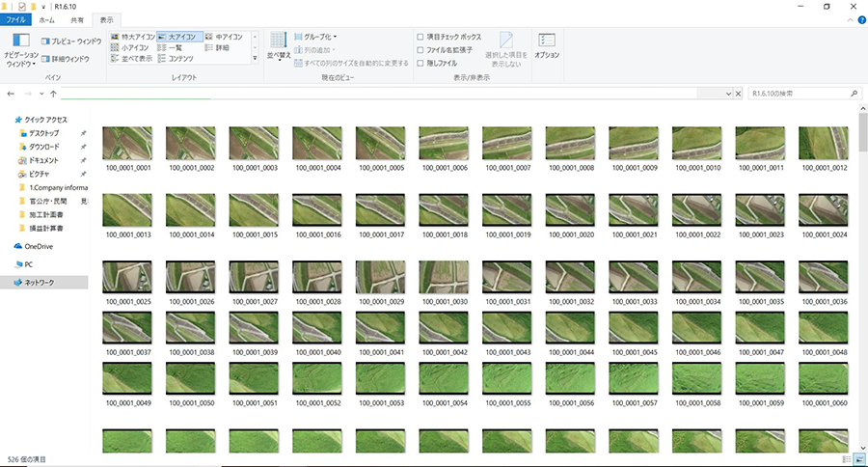The width and height of the screenshot is (868, 467).
Task: Select PC in navigation pane
Action: coord(24,264)
